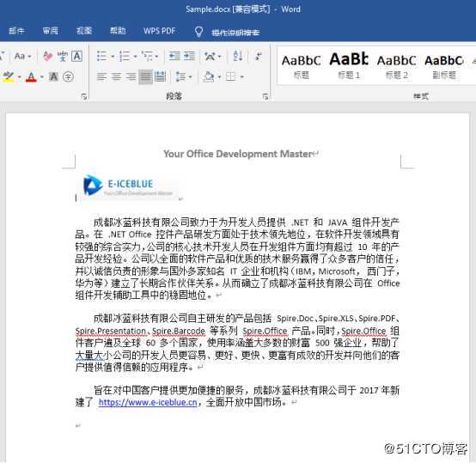The height and width of the screenshot is (463, 476).
Task: Click line and paragraph spacing icon
Action: (180, 76)
